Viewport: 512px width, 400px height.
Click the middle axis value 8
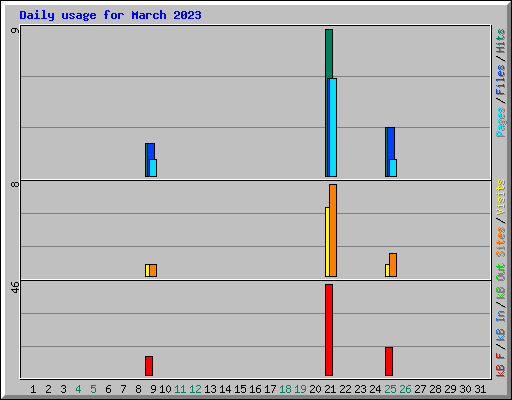pyautogui.click(x=15, y=184)
